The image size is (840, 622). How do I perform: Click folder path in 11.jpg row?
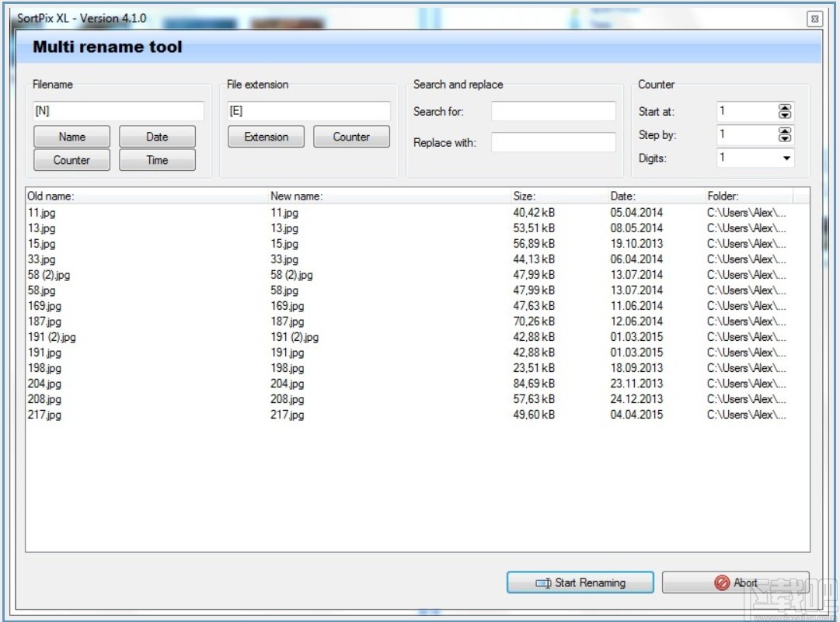point(746,213)
